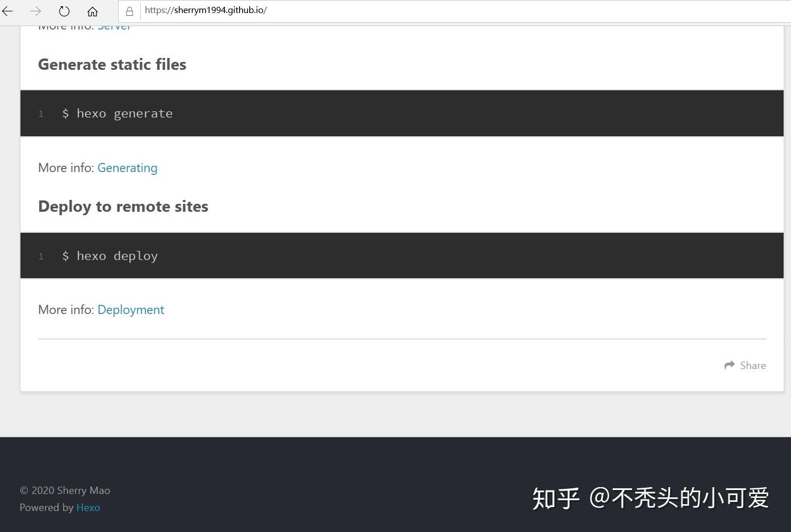This screenshot has width=791, height=532.
Task: Open the Deployment documentation link
Action: coord(131,309)
